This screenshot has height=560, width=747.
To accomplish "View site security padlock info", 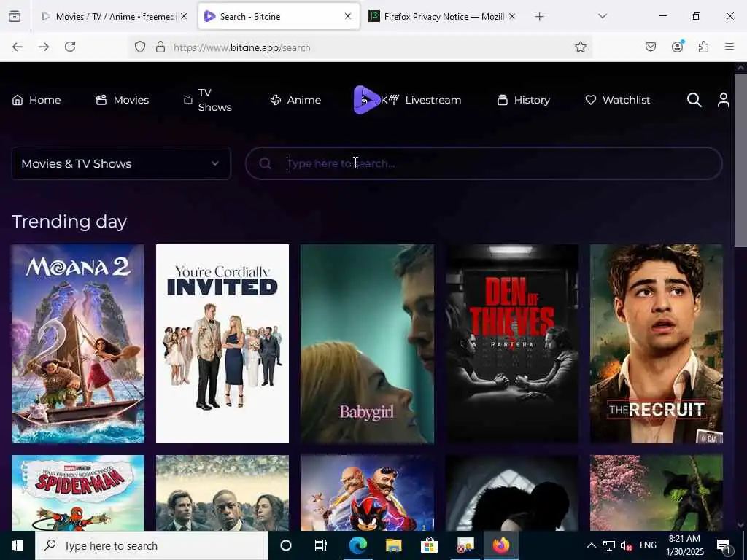I will click(x=160, y=47).
